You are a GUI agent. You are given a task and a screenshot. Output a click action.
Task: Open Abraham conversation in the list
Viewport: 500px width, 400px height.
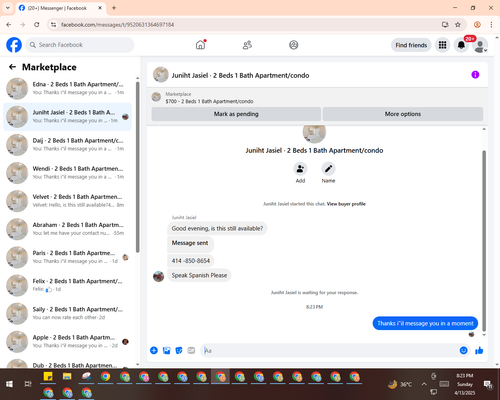click(x=67, y=229)
